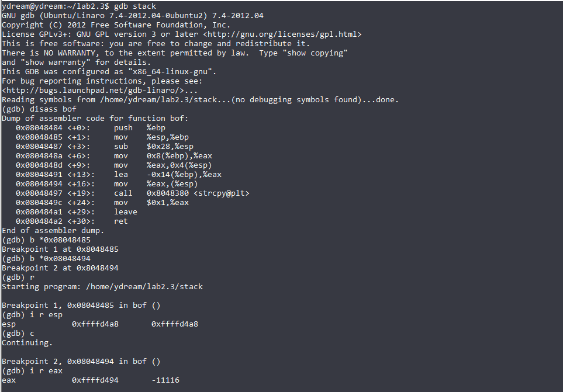The image size is (563, 392).
Task: Click the "gdb stack" command at the prompt
Action: pos(135,6)
